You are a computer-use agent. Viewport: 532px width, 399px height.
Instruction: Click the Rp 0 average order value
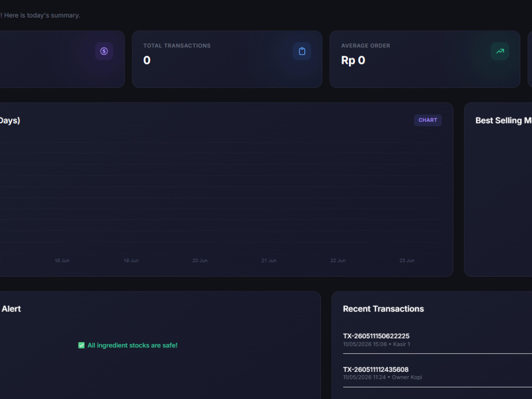[353, 61]
